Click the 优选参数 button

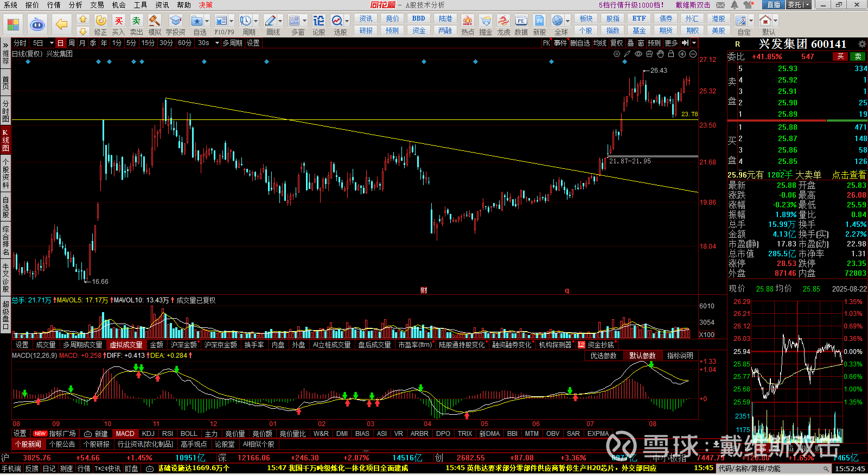click(x=603, y=356)
